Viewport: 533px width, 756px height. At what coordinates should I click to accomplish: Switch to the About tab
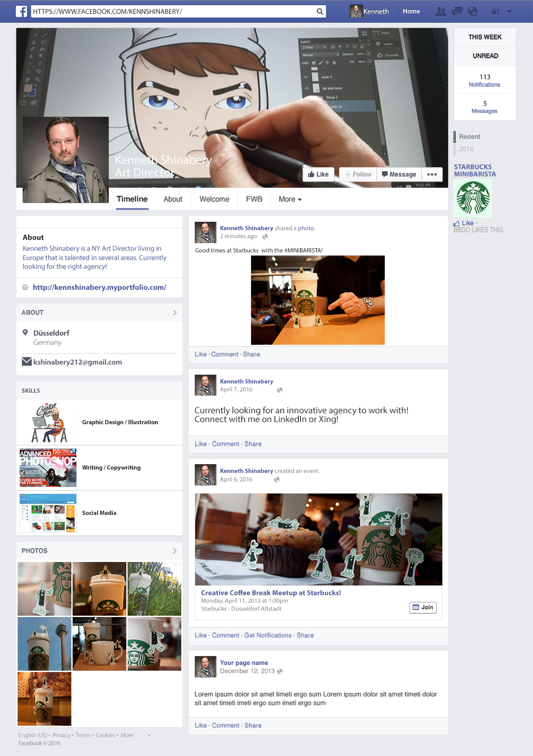173,199
